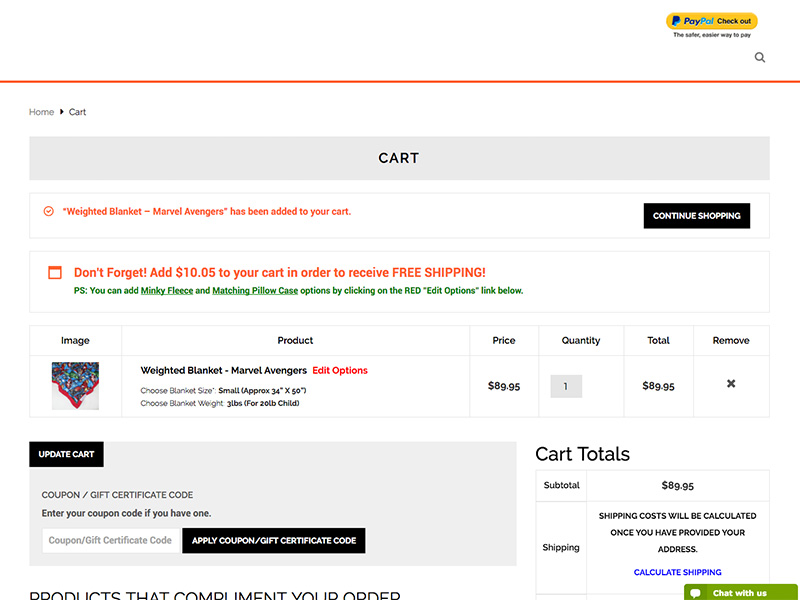Click the $89.95 subtotal value in Cart Totals
The height and width of the screenshot is (600, 800).
pyautogui.click(x=678, y=485)
